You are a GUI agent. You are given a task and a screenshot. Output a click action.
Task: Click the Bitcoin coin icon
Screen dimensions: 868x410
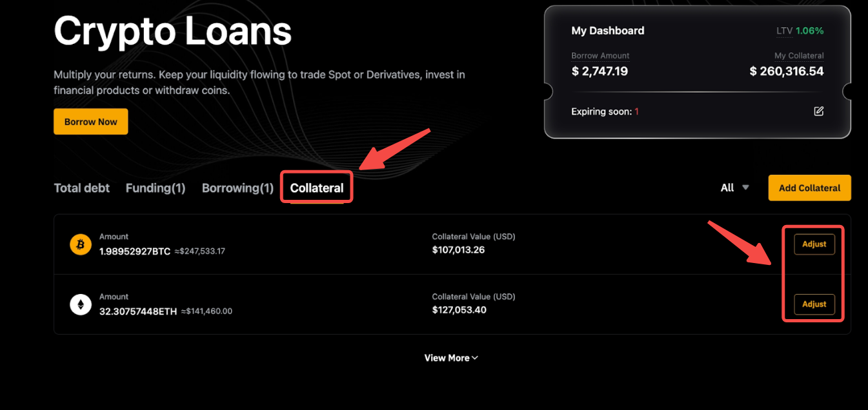click(81, 244)
